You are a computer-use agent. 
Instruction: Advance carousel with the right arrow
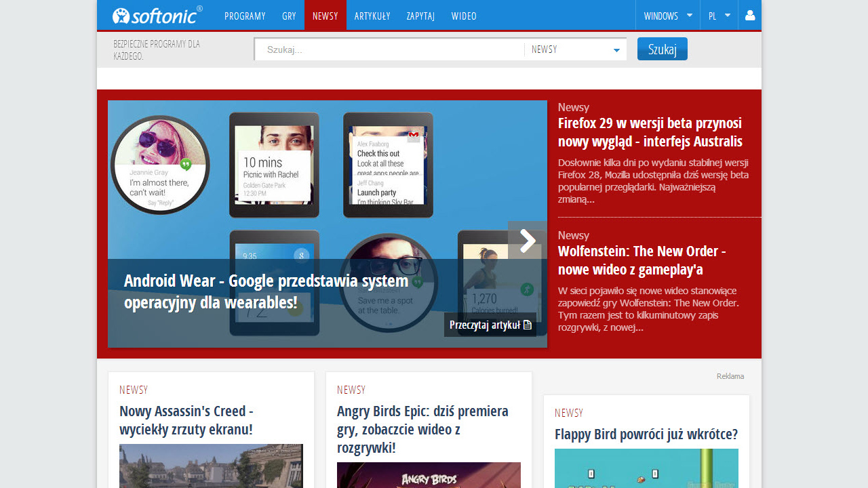coord(527,240)
